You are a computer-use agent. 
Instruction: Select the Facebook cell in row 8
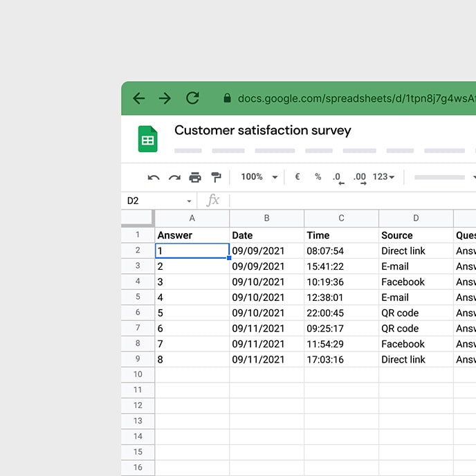416,344
